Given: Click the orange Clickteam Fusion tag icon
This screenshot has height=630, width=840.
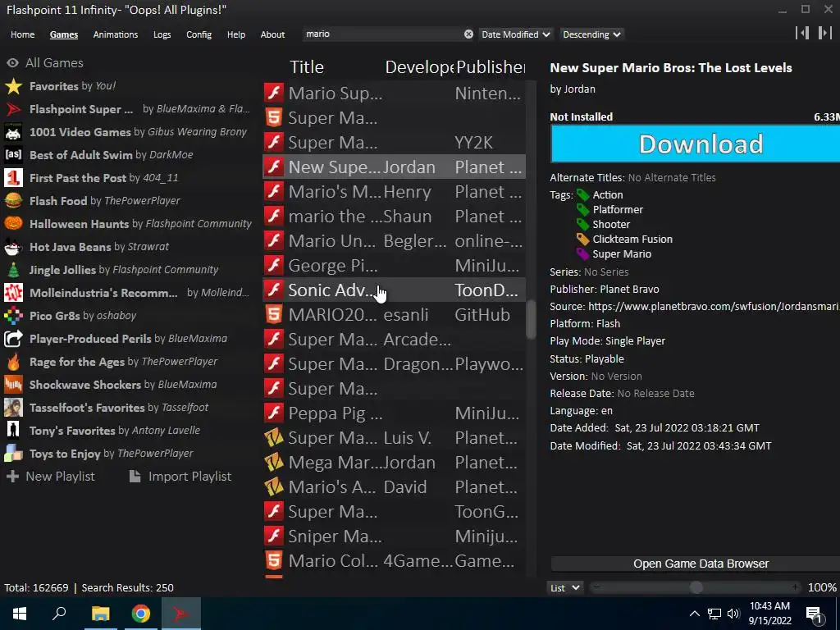Looking at the screenshot, I should click(x=582, y=240).
